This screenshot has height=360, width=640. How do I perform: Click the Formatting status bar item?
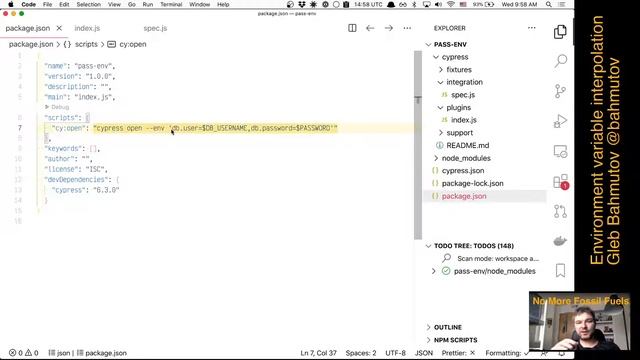pyautogui.click(x=507, y=353)
